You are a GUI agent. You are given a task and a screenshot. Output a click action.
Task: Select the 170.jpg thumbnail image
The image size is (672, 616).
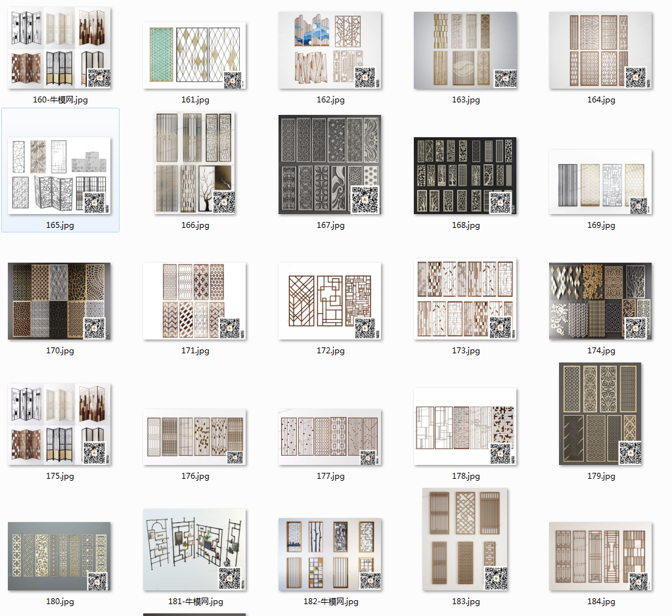point(60,301)
